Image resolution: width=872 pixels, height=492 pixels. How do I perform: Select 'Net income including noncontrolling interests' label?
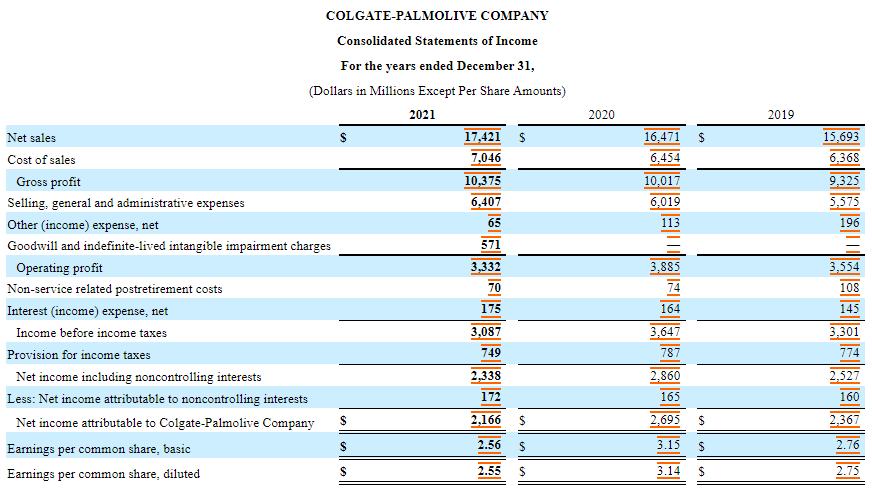point(138,377)
